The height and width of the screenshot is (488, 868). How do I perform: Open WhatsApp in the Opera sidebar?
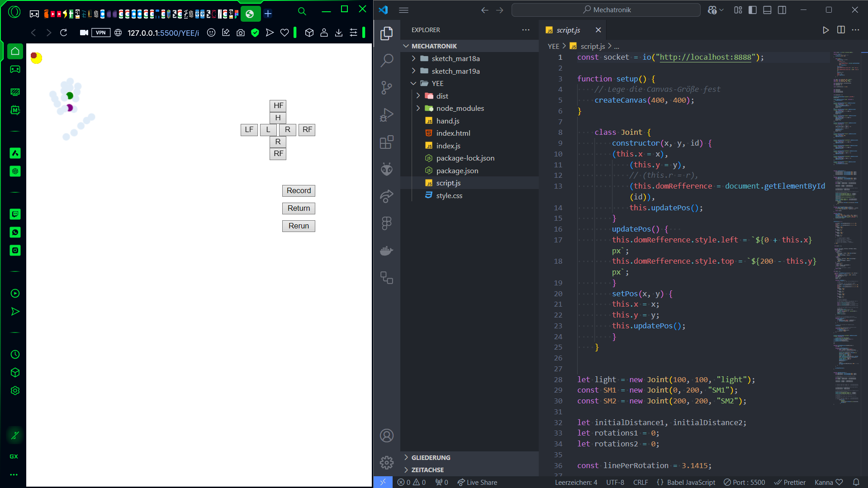pos(15,232)
